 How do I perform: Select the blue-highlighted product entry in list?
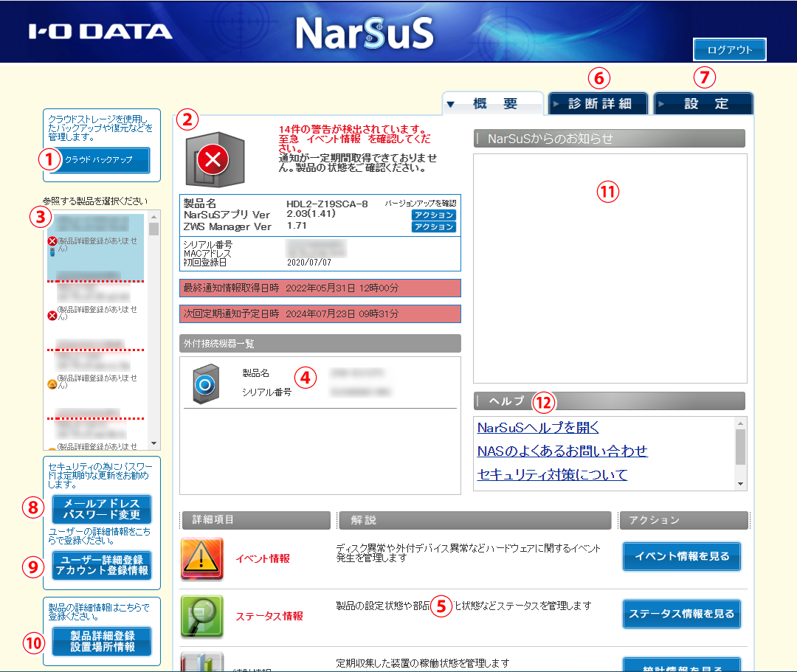pos(95,246)
